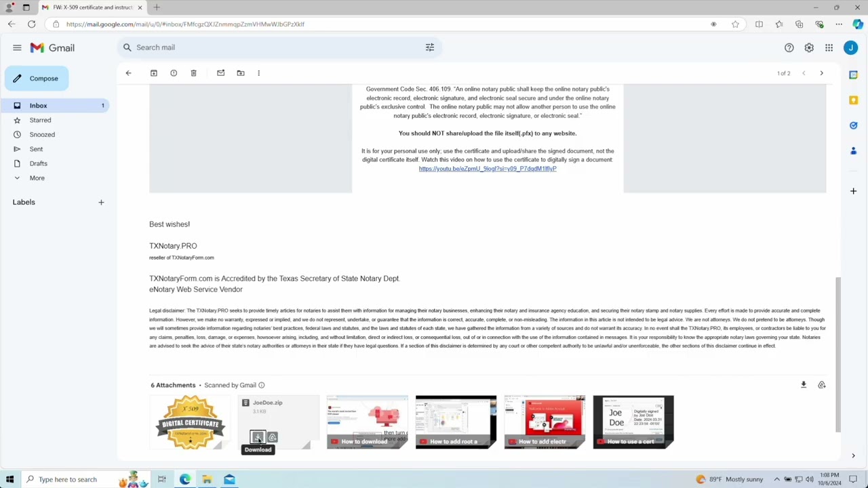The image size is (868, 488).
Task: Open the 'How to add electr' video
Action: coord(545,422)
